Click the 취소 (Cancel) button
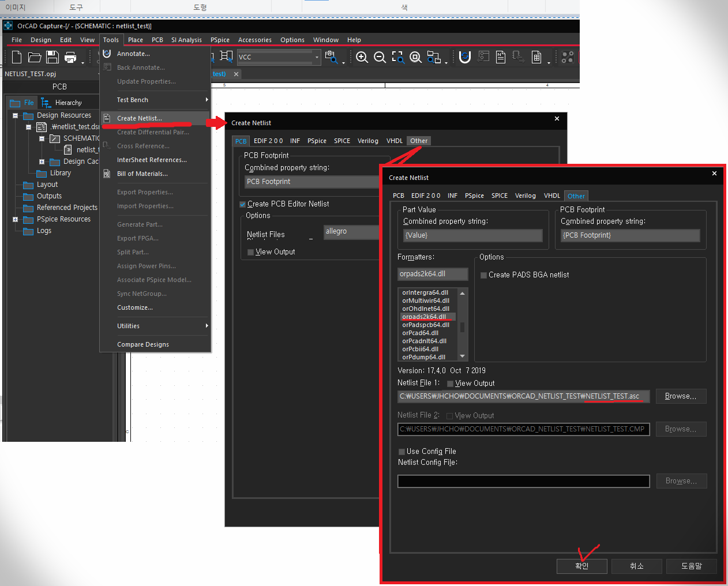This screenshot has height=586, width=728. (636, 566)
